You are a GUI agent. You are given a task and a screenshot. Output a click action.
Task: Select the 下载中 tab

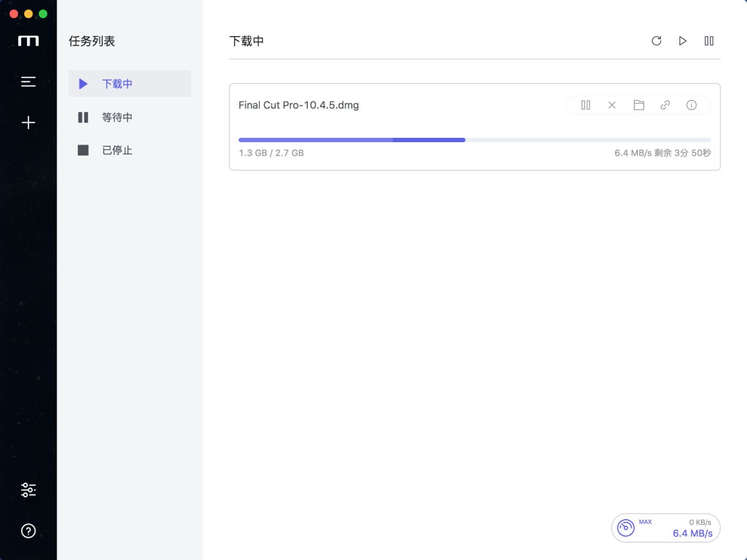pos(130,84)
